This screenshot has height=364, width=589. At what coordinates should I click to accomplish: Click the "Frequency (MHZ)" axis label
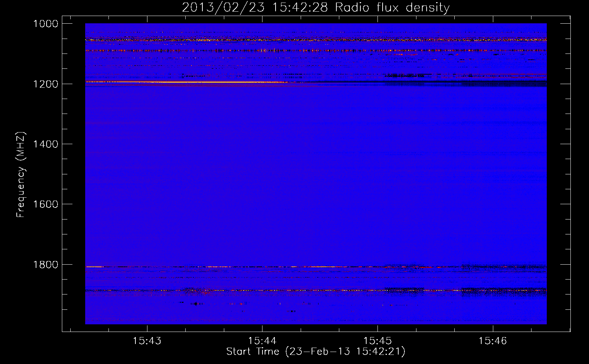click(21, 175)
